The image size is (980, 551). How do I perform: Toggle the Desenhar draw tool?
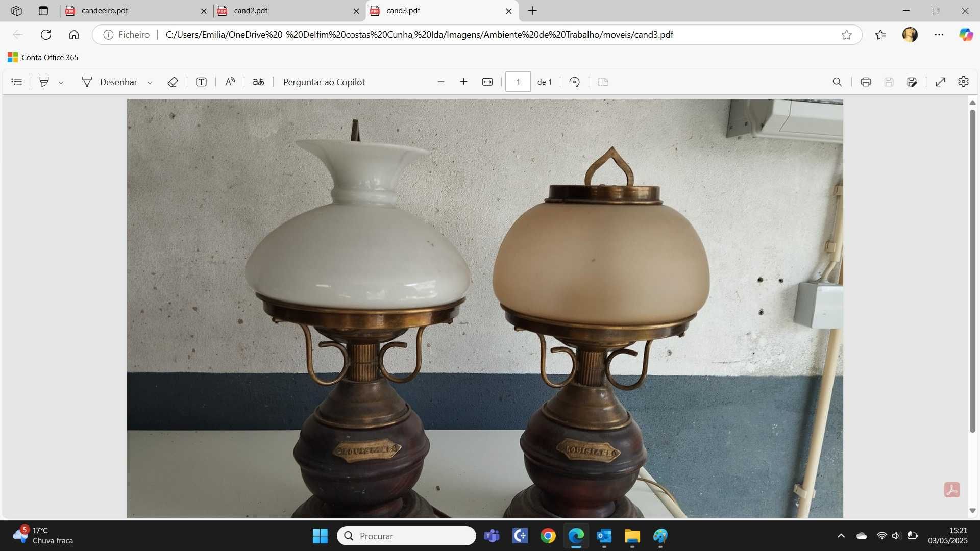109,82
